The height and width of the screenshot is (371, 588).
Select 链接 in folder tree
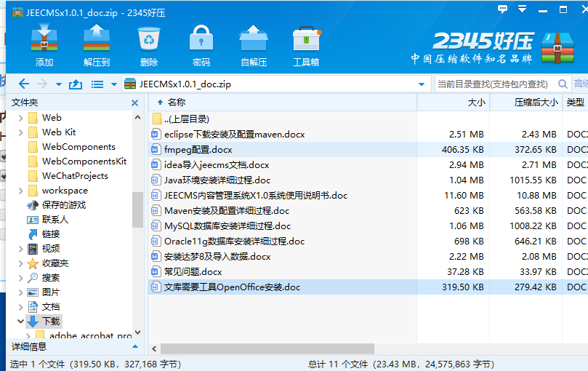[x=51, y=234]
